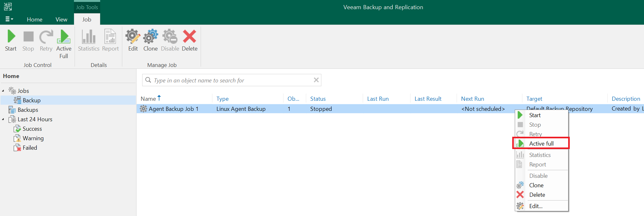Click the Job Tools contextual tab label
This screenshot has width=644, height=216.
(87, 7)
